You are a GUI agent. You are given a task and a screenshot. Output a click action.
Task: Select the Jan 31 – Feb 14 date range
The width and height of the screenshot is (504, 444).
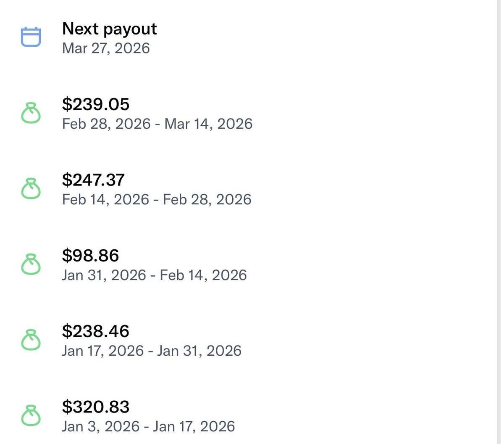pyautogui.click(x=154, y=275)
